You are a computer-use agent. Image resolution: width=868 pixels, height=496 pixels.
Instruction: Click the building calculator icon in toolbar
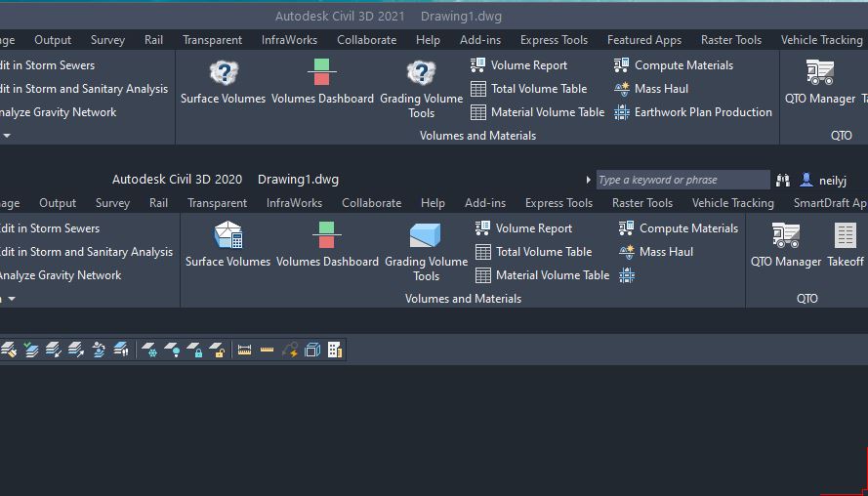pyautogui.click(x=334, y=350)
